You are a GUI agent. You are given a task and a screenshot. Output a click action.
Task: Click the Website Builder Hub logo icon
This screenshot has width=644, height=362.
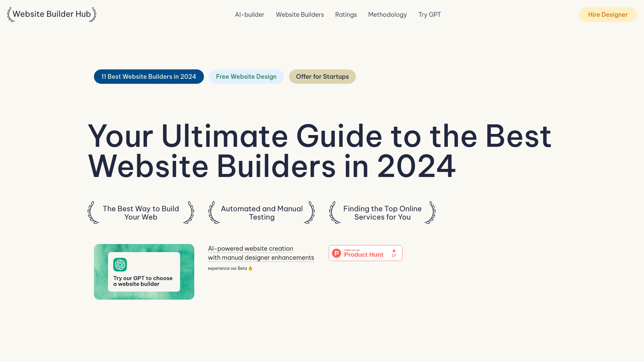click(52, 15)
